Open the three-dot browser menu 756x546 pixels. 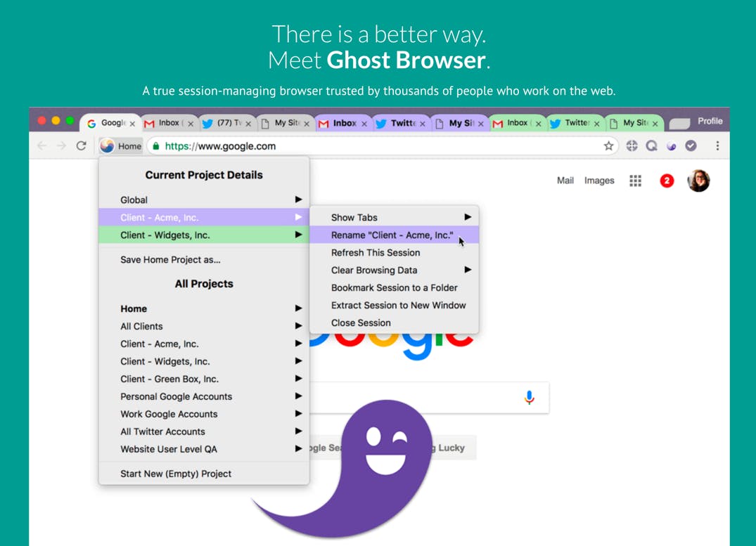(x=717, y=145)
